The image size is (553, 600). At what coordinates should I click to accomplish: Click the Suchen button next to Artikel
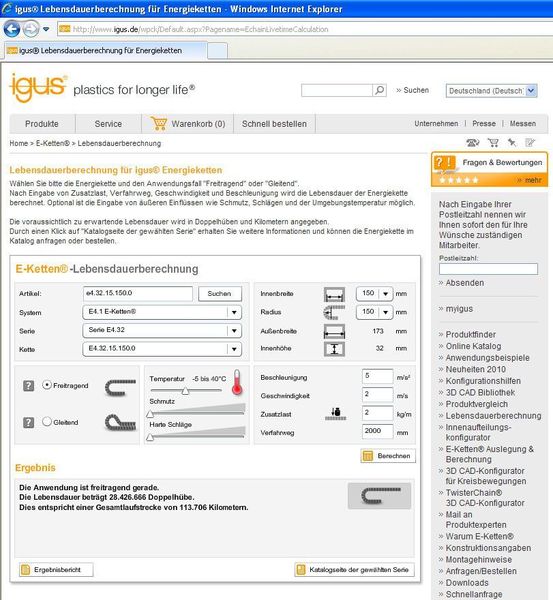click(x=220, y=294)
